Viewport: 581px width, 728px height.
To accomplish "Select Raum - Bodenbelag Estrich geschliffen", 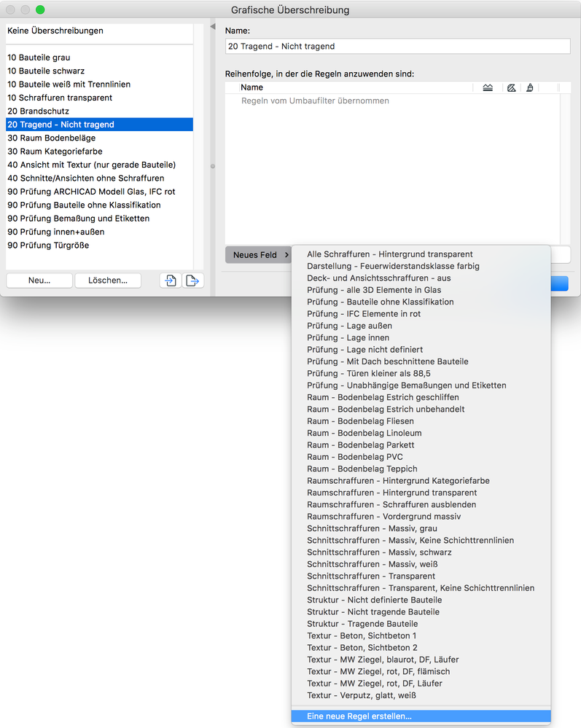I will click(383, 397).
